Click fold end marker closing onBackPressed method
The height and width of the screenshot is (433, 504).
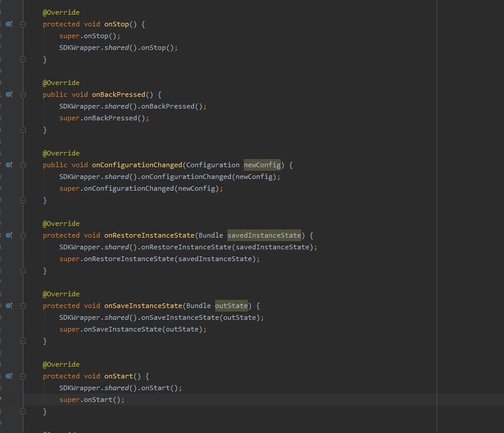coord(23,130)
